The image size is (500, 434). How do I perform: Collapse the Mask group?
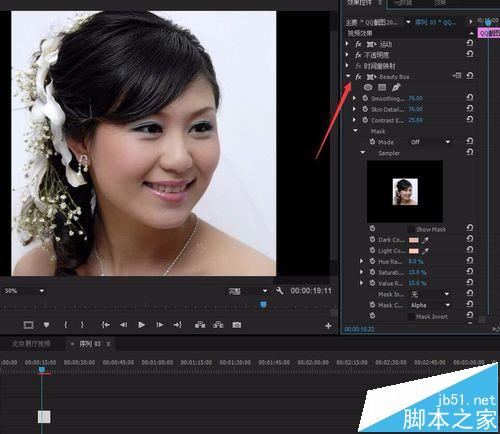355,131
